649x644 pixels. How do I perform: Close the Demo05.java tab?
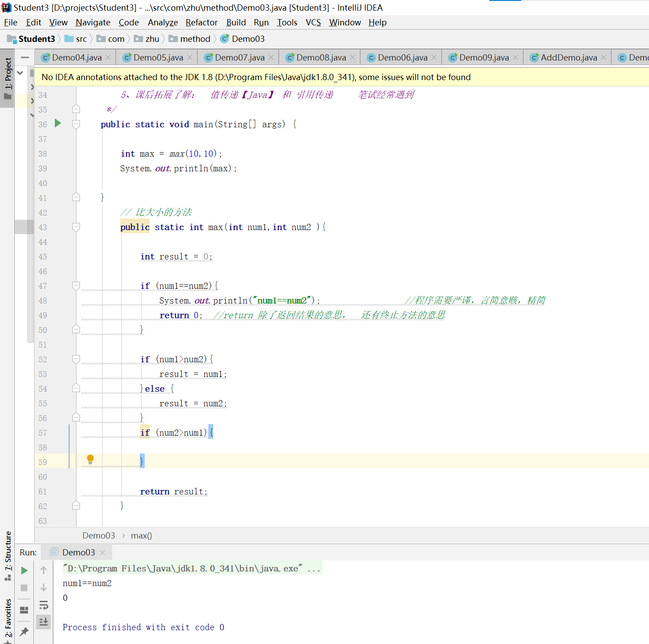click(x=190, y=57)
